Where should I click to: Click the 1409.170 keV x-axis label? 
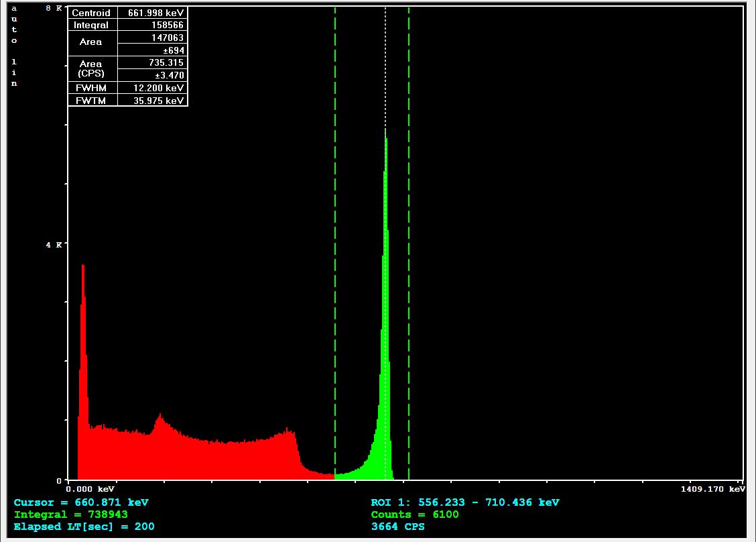click(x=712, y=490)
